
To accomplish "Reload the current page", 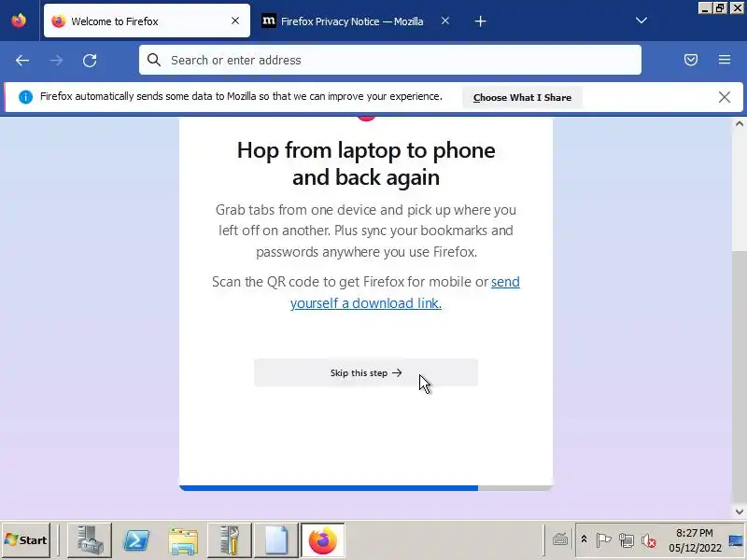I will click(x=90, y=61).
